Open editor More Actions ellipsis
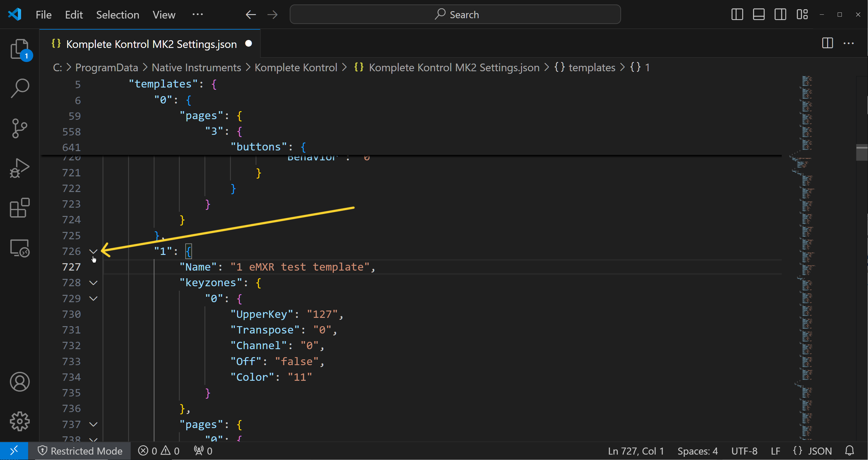 (x=849, y=43)
